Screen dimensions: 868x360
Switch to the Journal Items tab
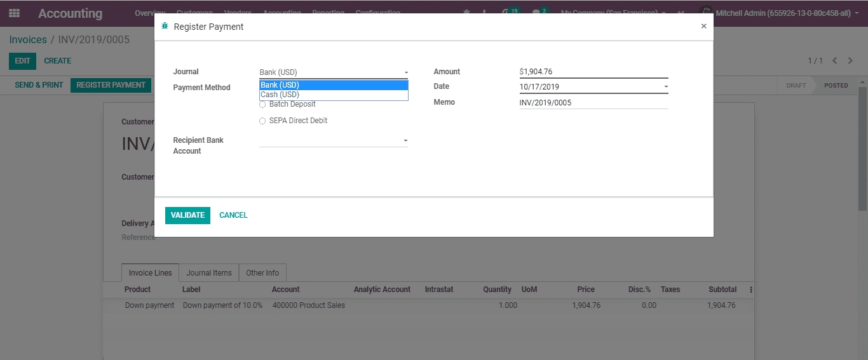[209, 273]
